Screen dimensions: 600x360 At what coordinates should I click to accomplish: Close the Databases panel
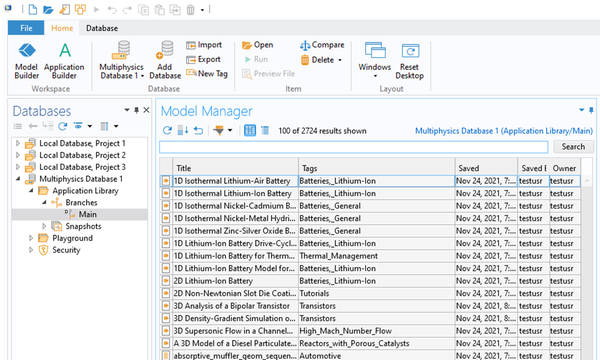click(x=146, y=110)
